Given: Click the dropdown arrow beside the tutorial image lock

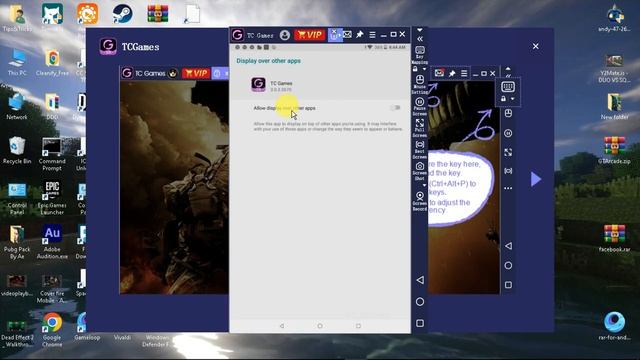Looking at the screenshot, I should [513, 99].
